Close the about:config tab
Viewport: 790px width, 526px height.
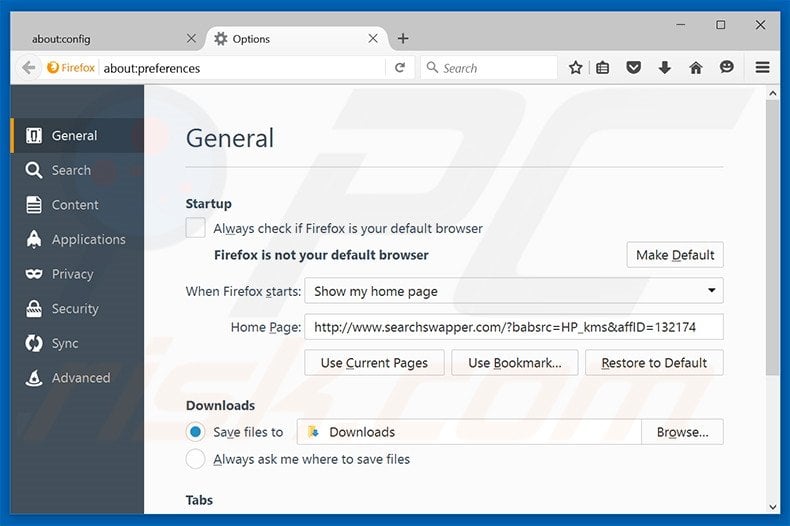coord(191,38)
